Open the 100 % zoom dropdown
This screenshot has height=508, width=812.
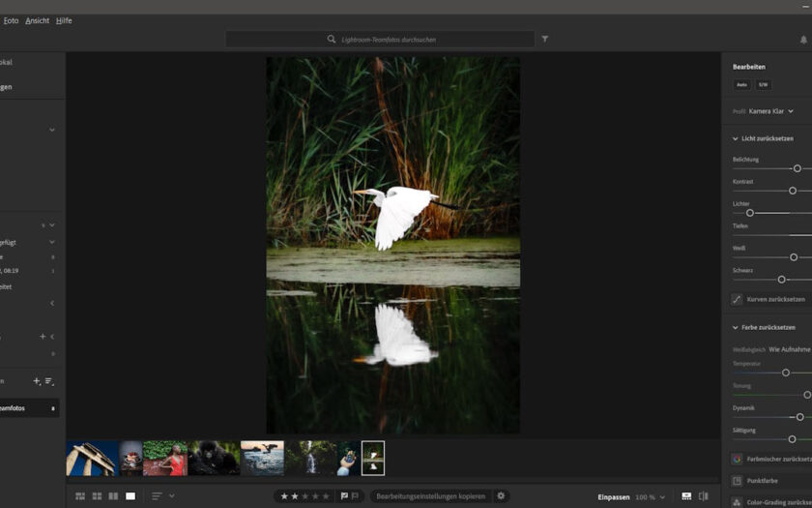[650, 497]
